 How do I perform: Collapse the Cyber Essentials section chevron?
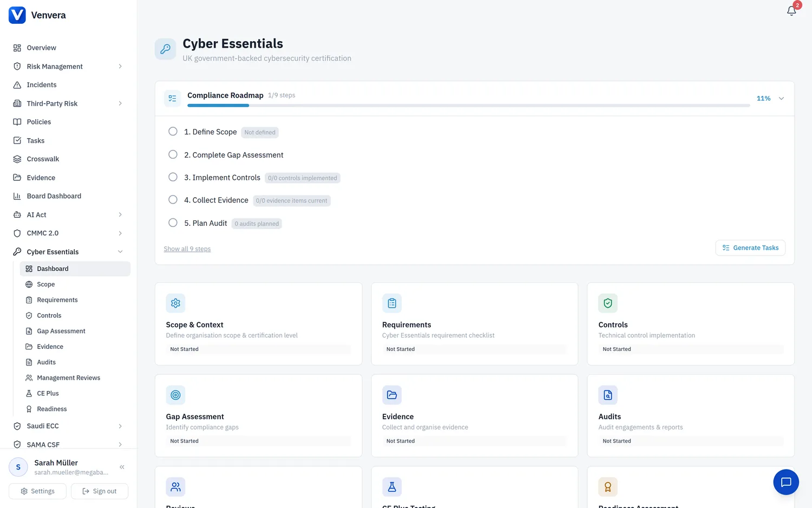pos(120,252)
